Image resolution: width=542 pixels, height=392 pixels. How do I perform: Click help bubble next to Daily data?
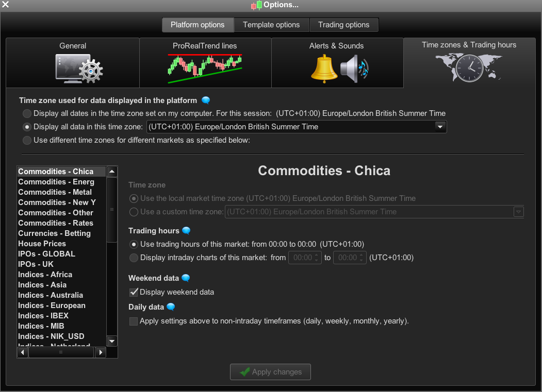[171, 306]
